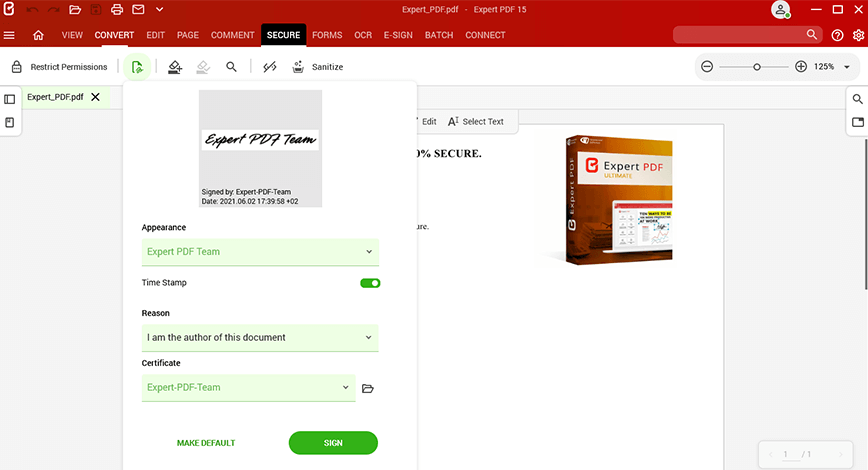This screenshot has height=470, width=868.
Task: Click the Restrict Permissions label
Action: pyautogui.click(x=69, y=67)
